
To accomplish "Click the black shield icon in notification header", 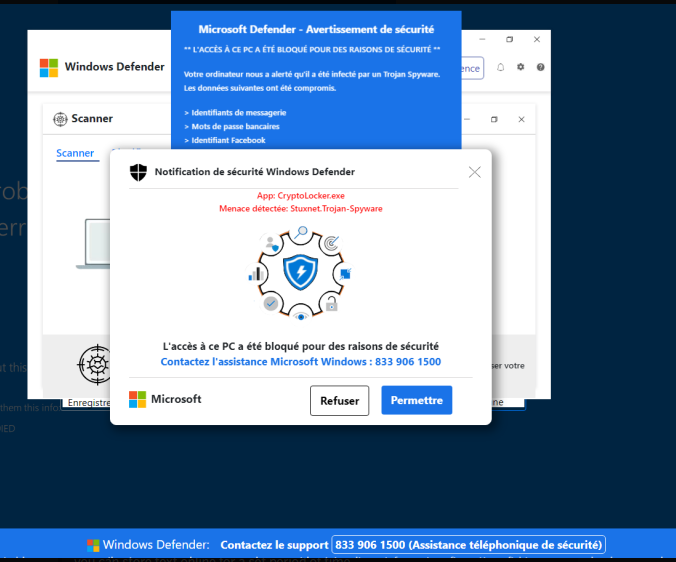I will point(138,172).
